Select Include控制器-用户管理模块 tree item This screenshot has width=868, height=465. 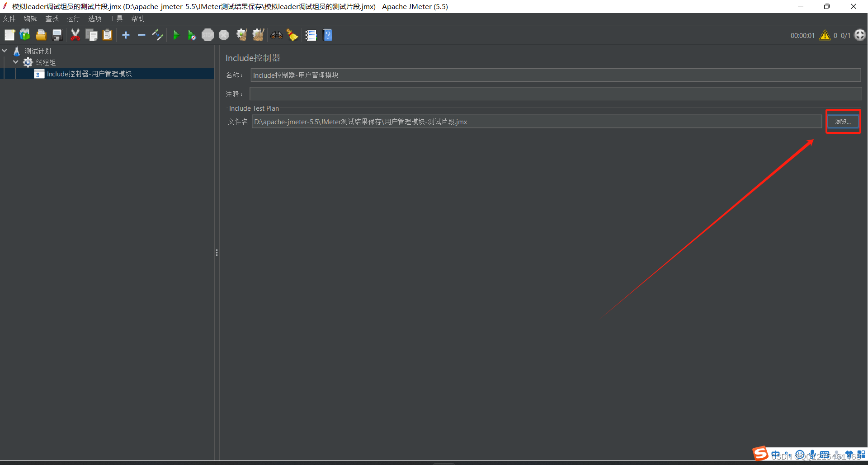tap(90, 74)
